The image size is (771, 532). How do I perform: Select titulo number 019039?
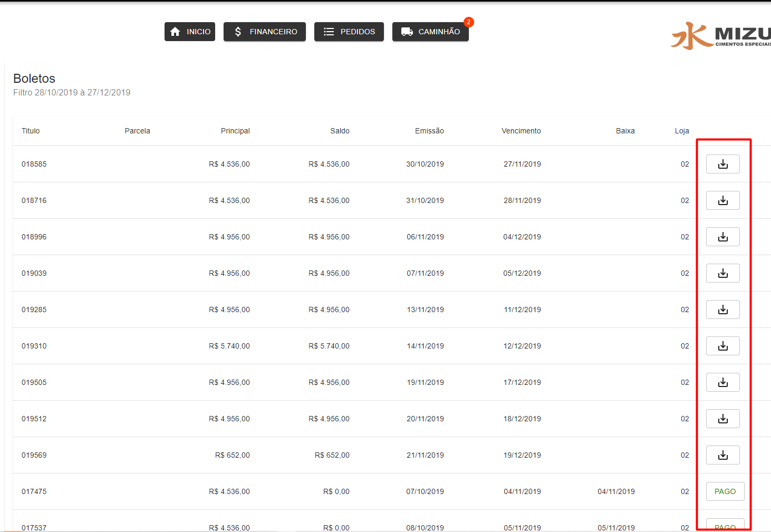coord(34,273)
